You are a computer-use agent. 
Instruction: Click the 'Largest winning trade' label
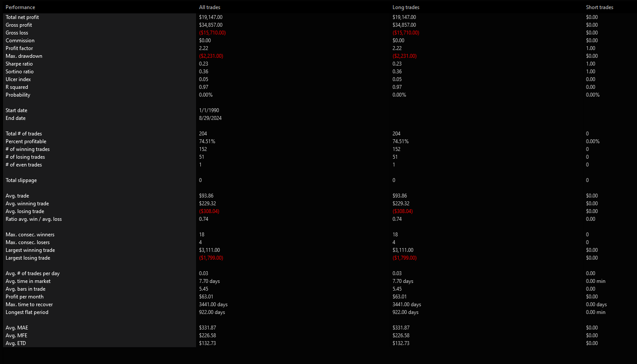point(30,250)
